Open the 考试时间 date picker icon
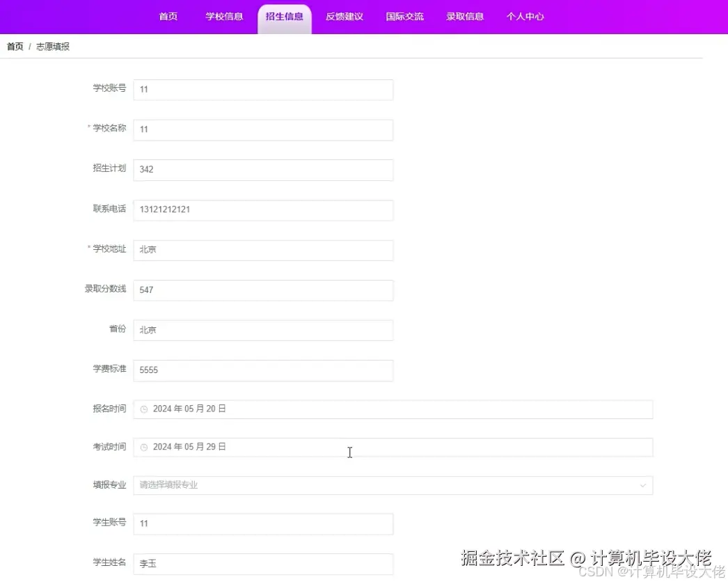728x584 pixels. pos(143,447)
